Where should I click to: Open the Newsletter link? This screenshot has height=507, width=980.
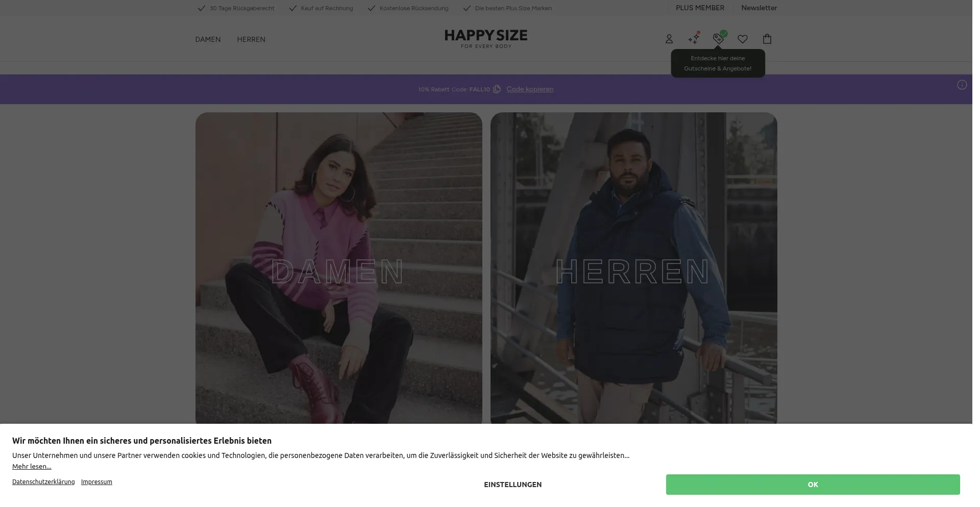(x=758, y=8)
